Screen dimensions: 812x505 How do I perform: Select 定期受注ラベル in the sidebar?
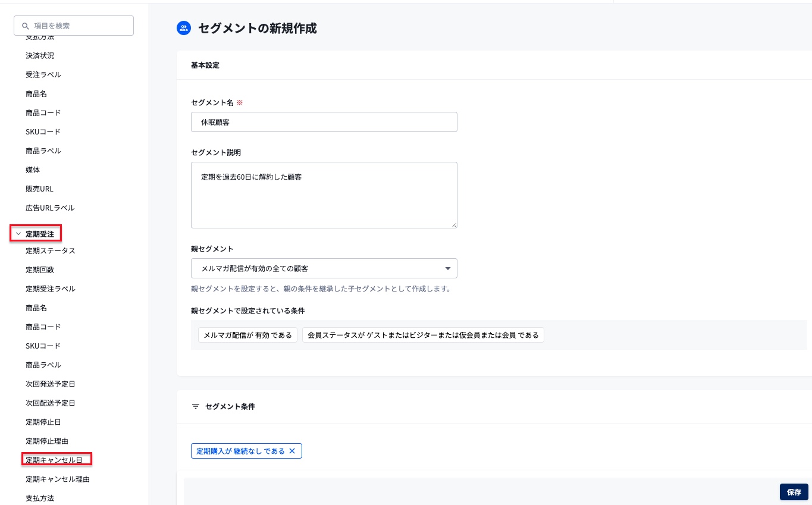click(51, 289)
